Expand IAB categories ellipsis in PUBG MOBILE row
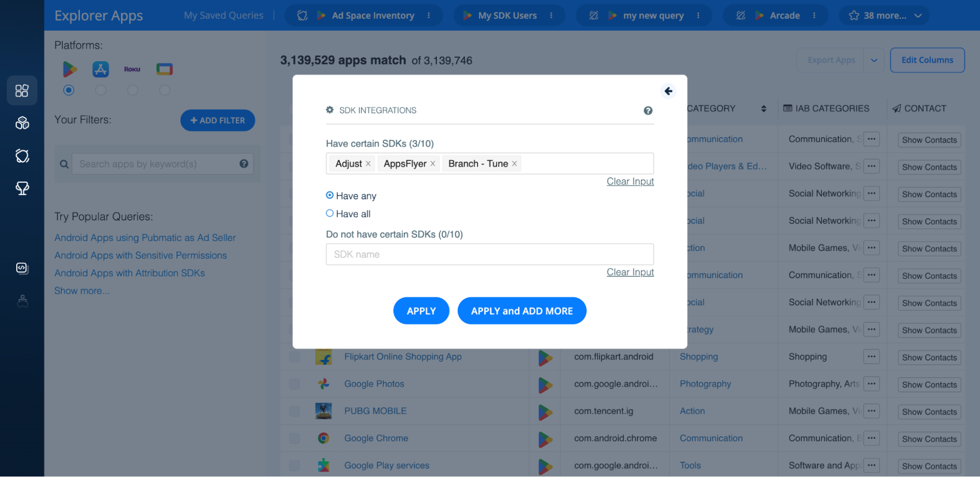This screenshot has height=477, width=980. pyautogui.click(x=871, y=411)
